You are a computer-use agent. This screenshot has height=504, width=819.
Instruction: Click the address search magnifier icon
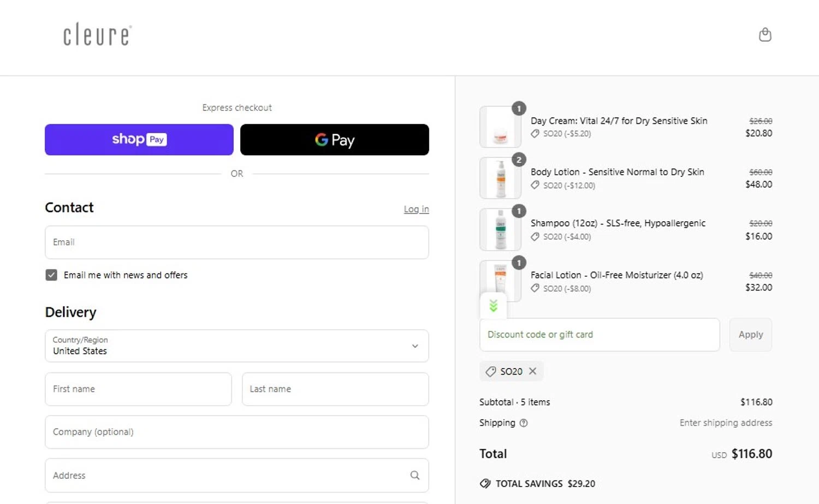(415, 476)
